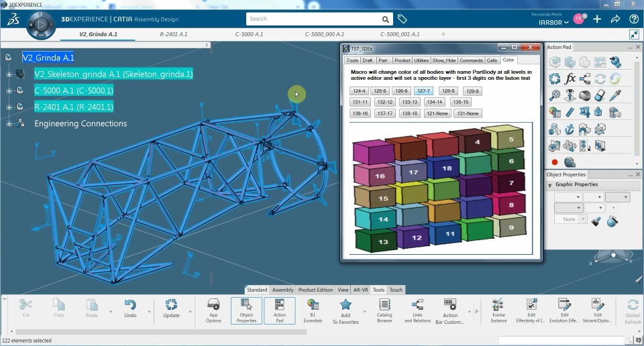Click the fx formula icon in Action Pad
This screenshot has width=644, height=346.
tap(570, 78)
